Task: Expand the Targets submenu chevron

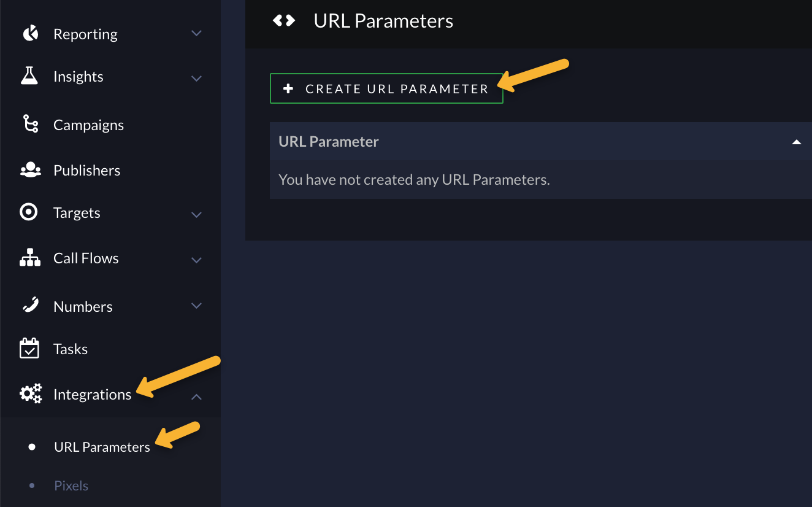Action: click(x=196, y=214)
